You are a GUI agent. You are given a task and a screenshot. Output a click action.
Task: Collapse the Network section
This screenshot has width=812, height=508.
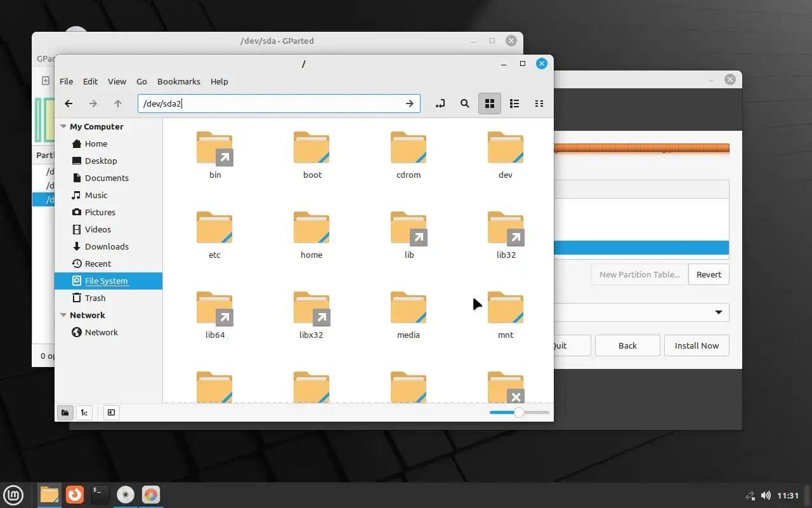tap(63, 315)
